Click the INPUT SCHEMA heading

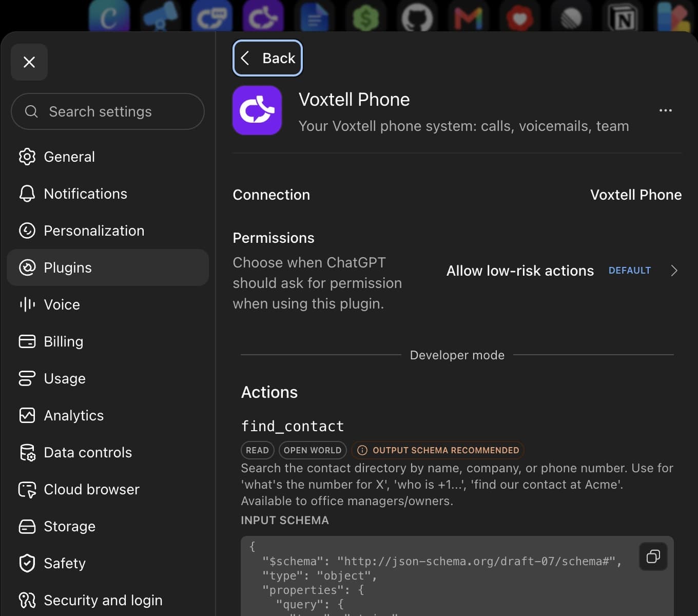pos(285,520)
